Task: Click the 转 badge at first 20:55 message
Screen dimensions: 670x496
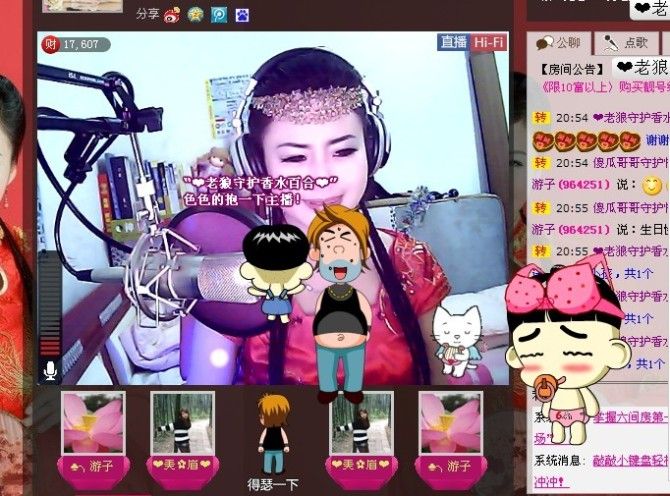Action: [x=540, y=208]
